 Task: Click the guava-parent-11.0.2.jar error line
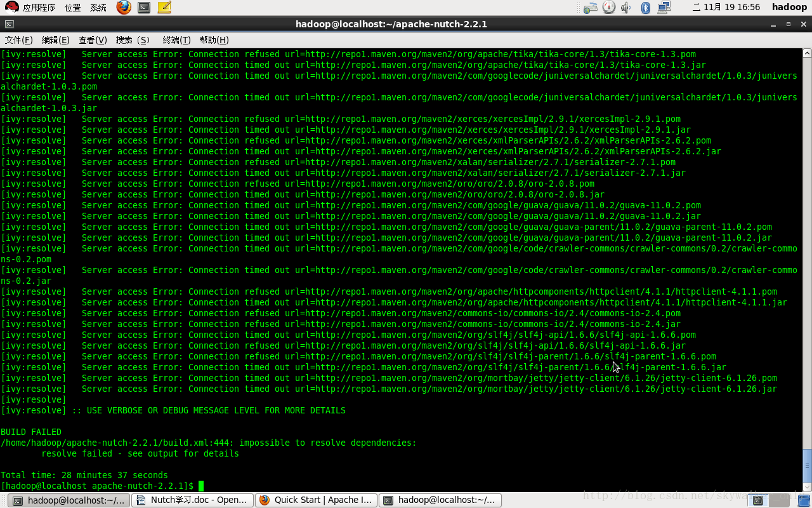pyautogui.click(x=386, y=238)
